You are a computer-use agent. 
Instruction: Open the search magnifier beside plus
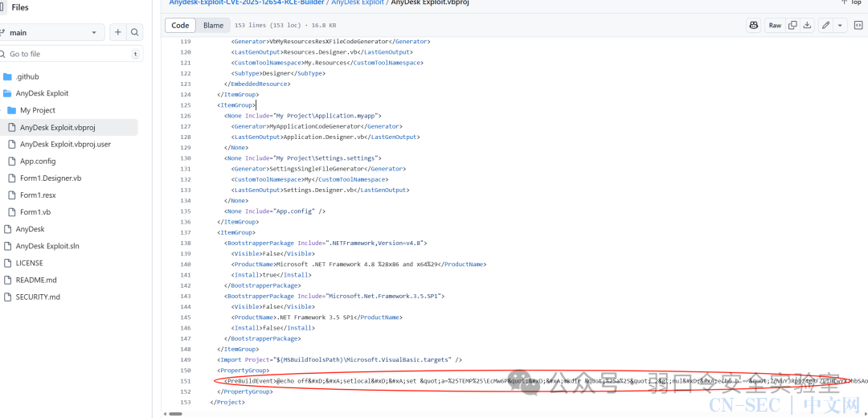(x=134, y=33)
